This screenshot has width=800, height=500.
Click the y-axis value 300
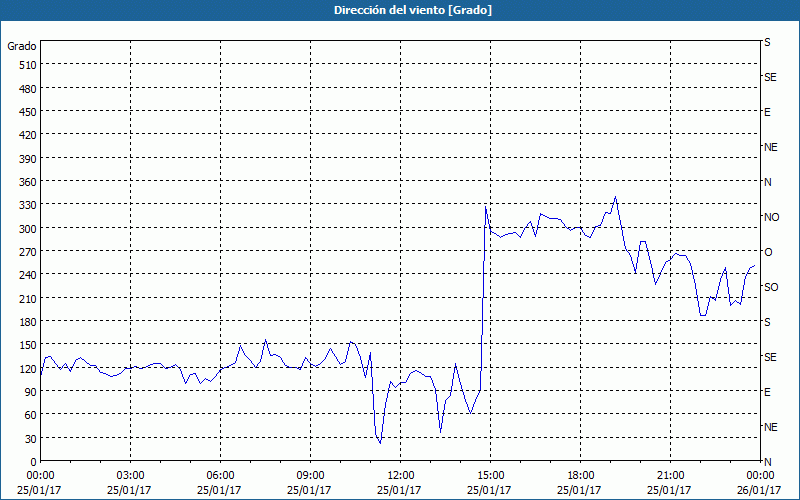[x=28, y=229]
